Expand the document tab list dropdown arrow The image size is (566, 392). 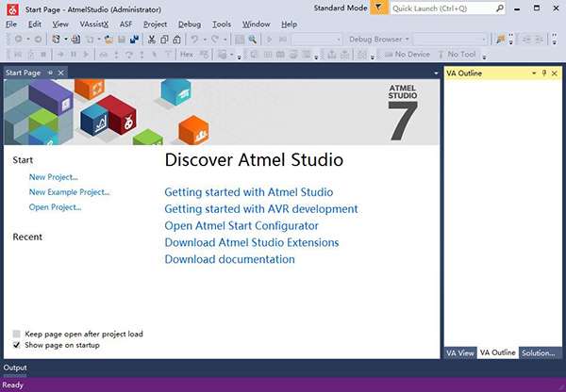pos(436,73)
